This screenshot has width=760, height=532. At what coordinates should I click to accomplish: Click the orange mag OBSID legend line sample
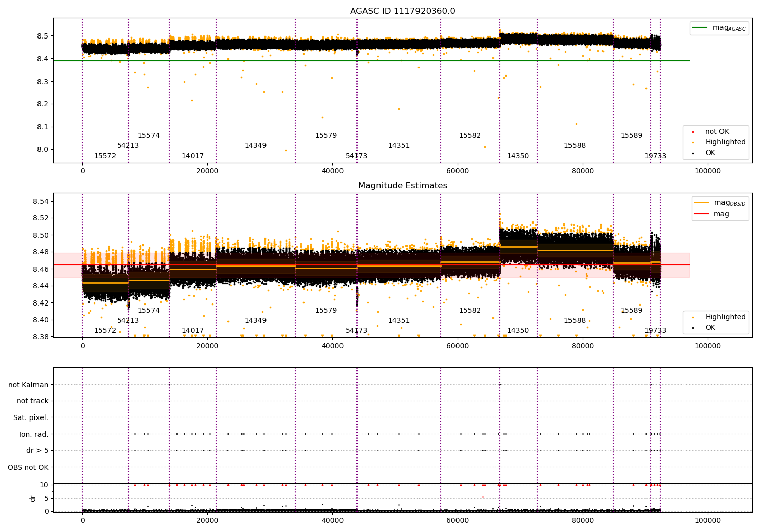pyautogui.click(x=702, y=203)
